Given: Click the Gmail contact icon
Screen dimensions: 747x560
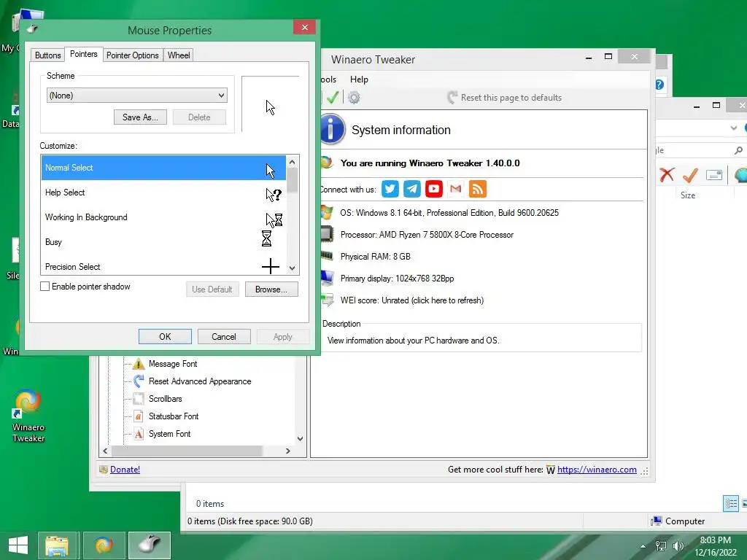Looking at the screenshot, I should tap(455, 189).
